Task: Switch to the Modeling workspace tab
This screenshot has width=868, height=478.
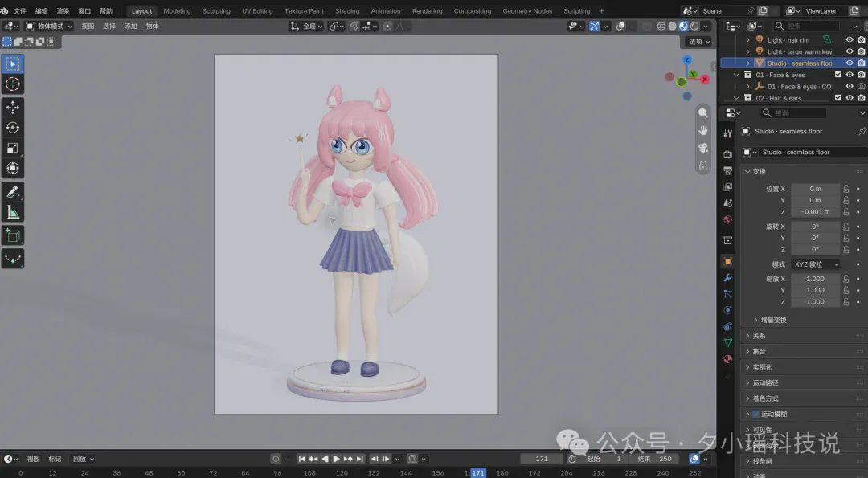Action: pos(177,11)
